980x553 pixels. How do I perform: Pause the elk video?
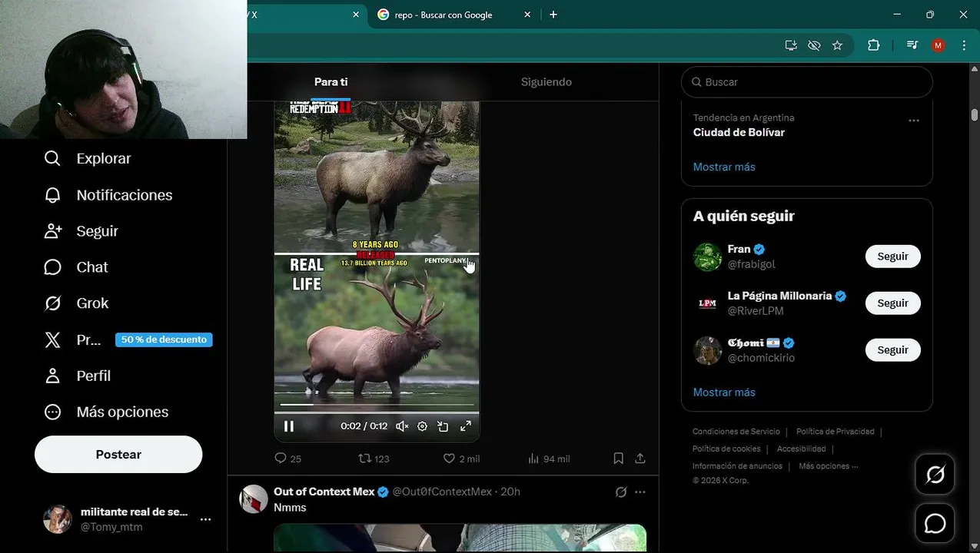tap(289, 426)
